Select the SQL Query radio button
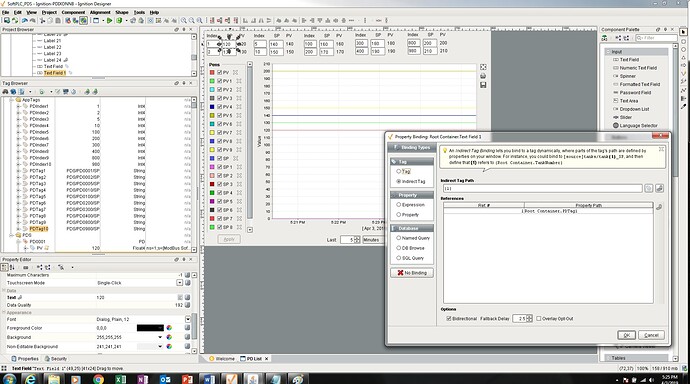This screenshot has width=690, height=384. [399, 258]
